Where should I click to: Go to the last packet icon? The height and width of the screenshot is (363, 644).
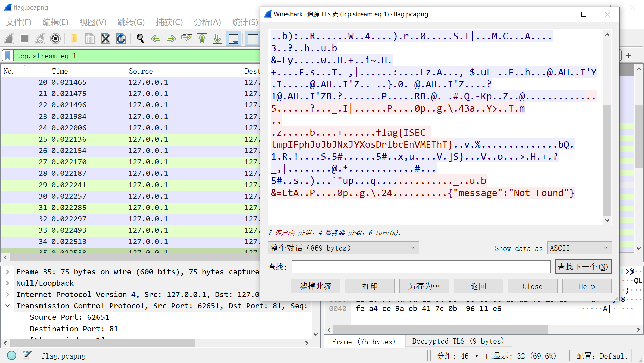coord(217,39)
